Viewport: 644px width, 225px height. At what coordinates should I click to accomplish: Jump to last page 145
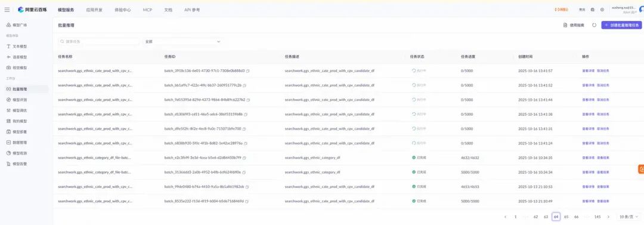tap(597, 217)
